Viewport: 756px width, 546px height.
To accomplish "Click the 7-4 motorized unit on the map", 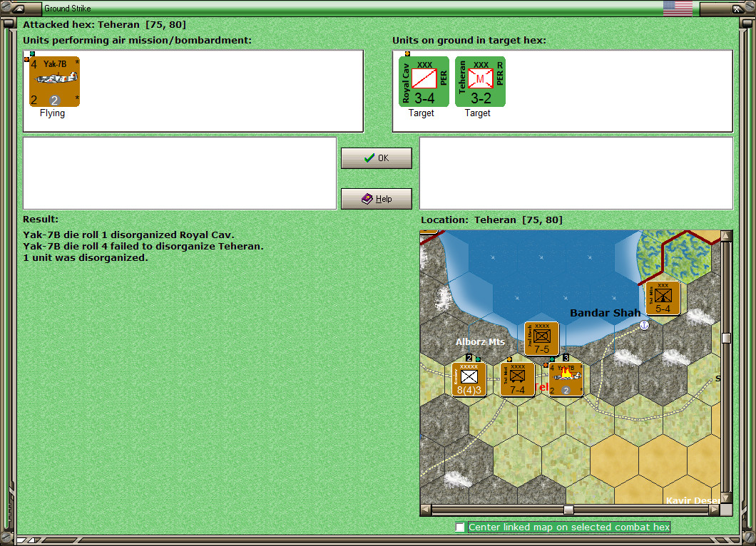I will (x=517, y=379).
